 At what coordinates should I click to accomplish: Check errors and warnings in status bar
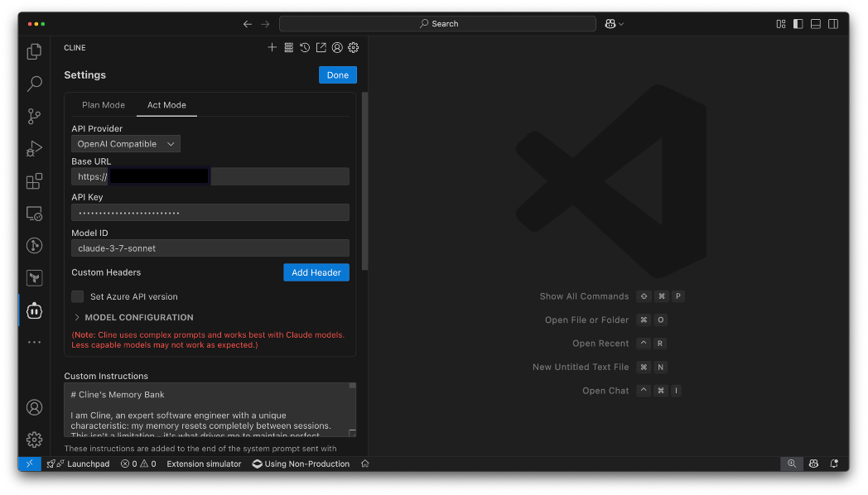coord(138,464)
